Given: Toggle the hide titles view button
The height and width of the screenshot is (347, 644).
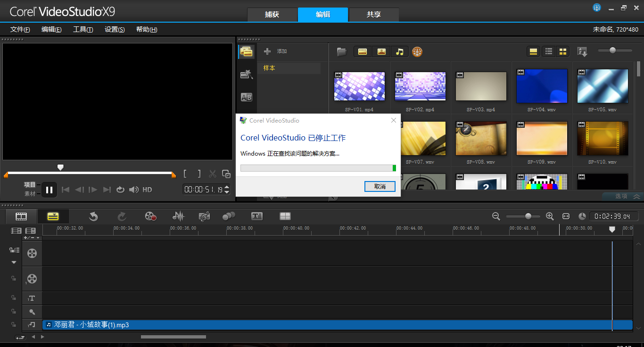Looking at the screenshot, I should click(533, 52).
